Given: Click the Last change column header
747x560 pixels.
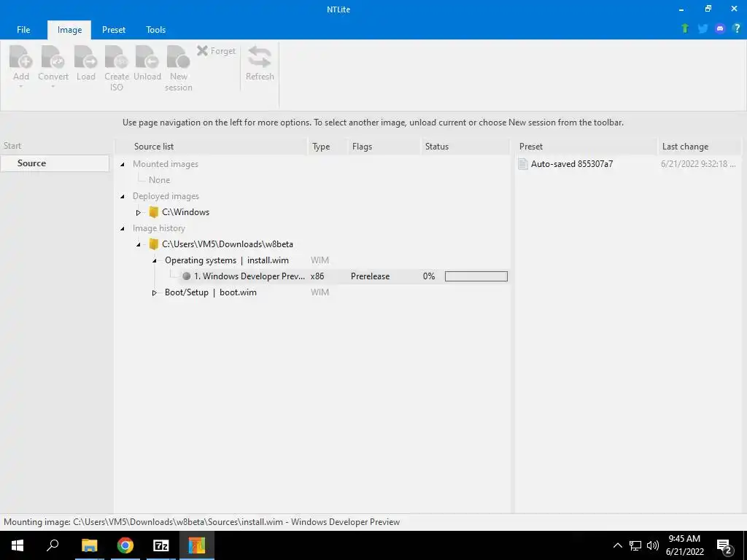Looking at the screenshot, I should coord(699,146).
